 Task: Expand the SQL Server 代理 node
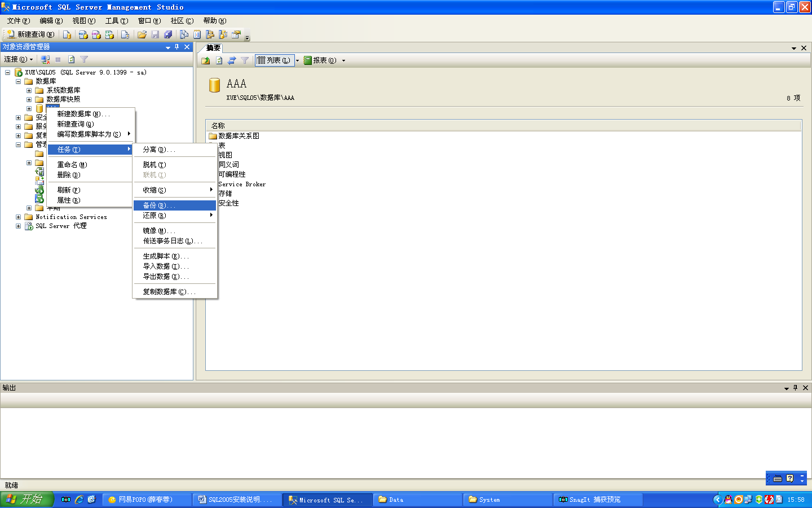tap(18, 226)
